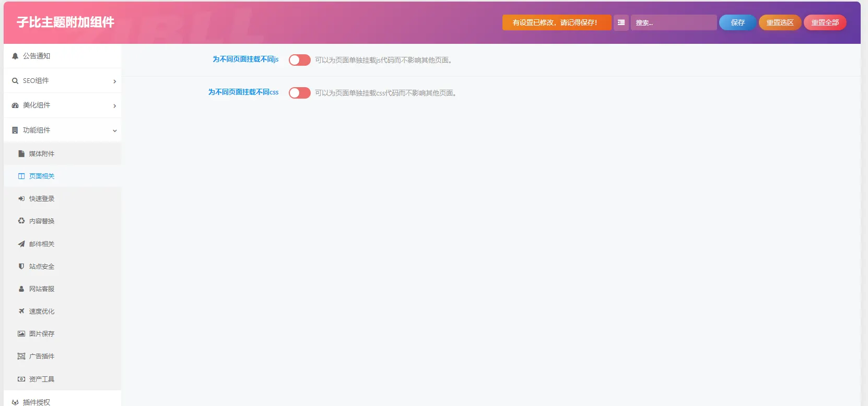This screenshot has width=868, height=406.
Task: Expand the 美化组件 chevron arrow
Action: (115, 106)
